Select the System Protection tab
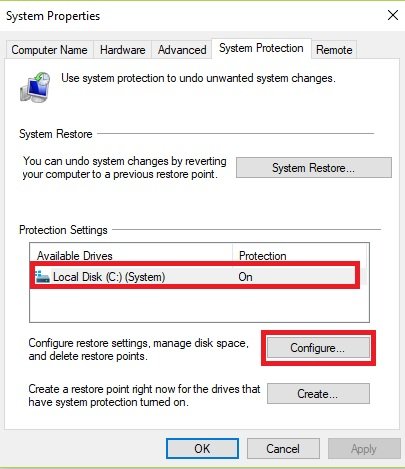 (x=261, y=48)
